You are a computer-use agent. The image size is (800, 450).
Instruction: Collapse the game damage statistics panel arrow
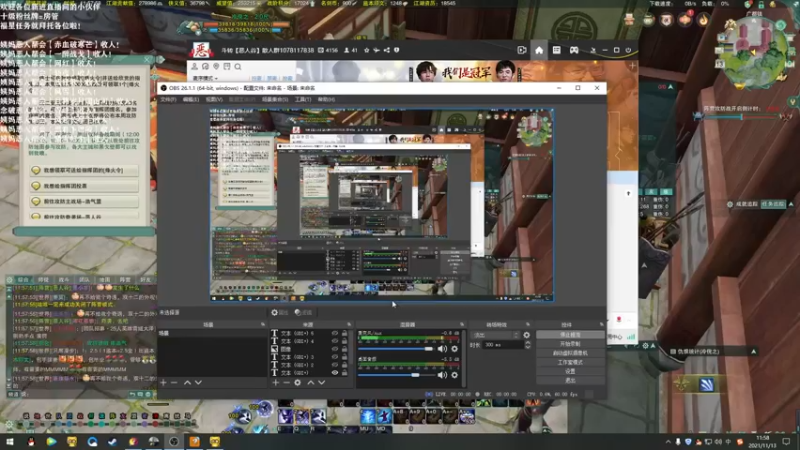pos(754,352)
